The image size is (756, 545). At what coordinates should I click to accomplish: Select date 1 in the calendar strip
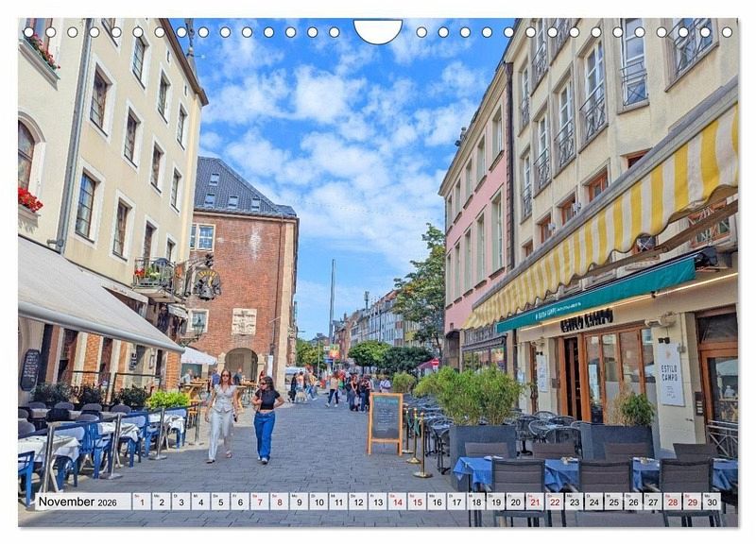pos(141,502)
